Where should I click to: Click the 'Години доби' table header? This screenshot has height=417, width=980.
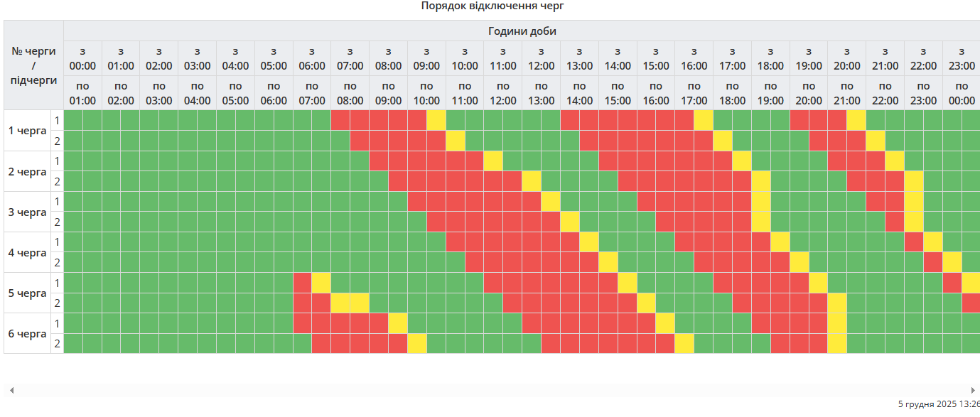[522, 31]
